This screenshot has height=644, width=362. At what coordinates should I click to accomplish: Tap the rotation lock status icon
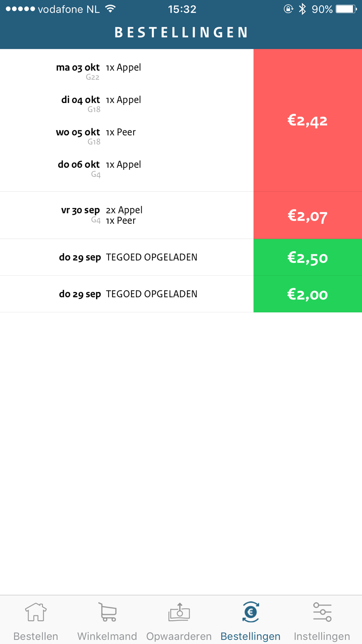click(288, 9)
